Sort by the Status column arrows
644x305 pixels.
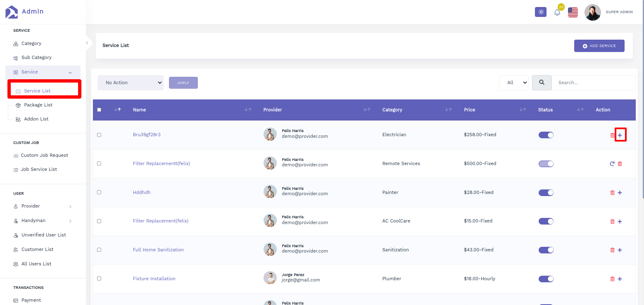(x=580, y=110)
